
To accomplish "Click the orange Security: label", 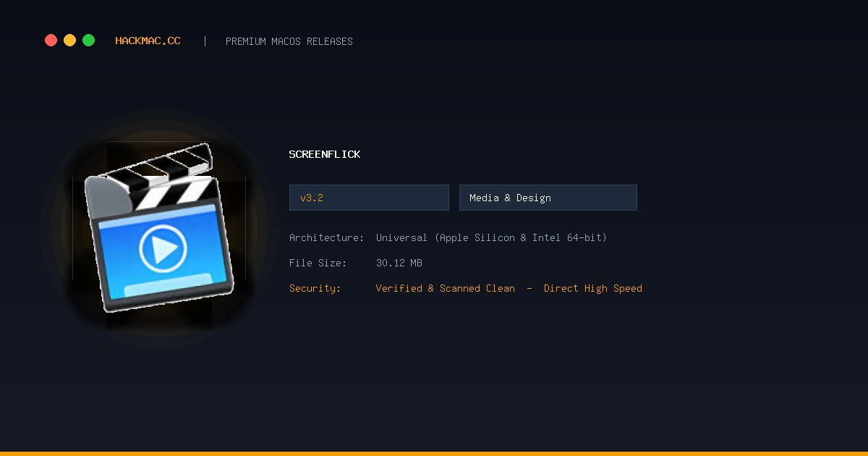I will coord(315,288).
